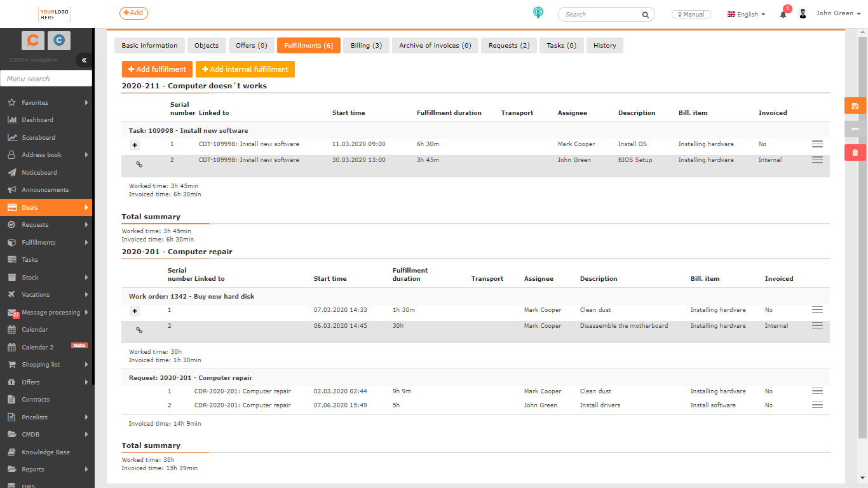This screenshot has height=488, width=868.
Task: Switch to the History tab
Action: [604, 45]
